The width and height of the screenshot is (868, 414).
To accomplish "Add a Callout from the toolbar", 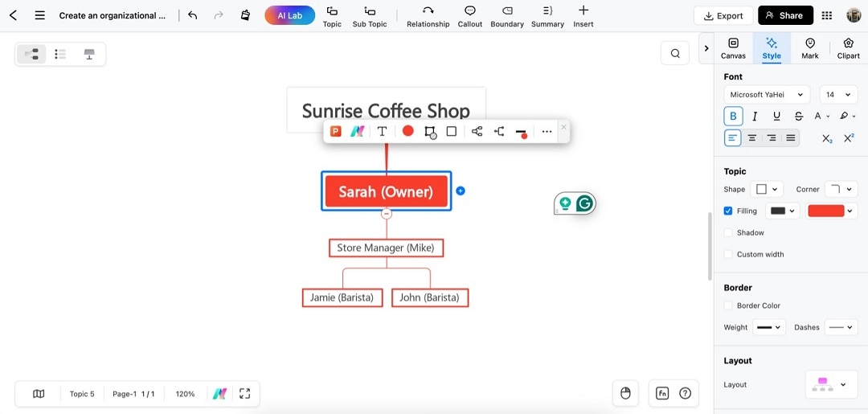I will [470, 10].
